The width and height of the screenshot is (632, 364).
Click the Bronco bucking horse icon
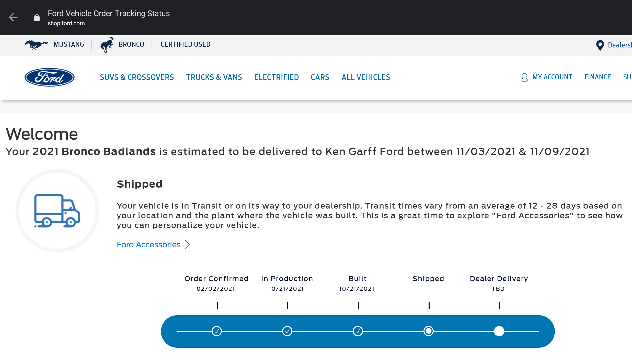coord(107,45)
